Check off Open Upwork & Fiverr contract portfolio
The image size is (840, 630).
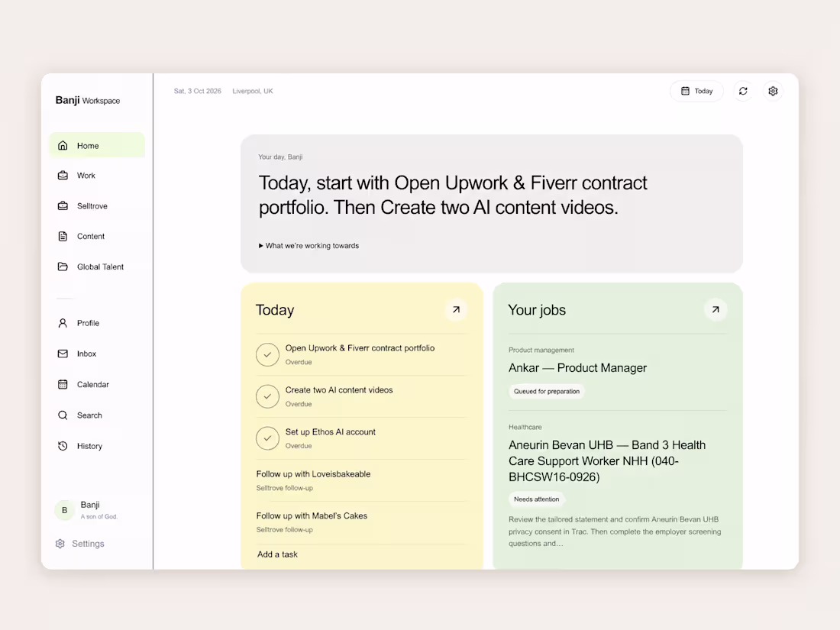[267, 354]
